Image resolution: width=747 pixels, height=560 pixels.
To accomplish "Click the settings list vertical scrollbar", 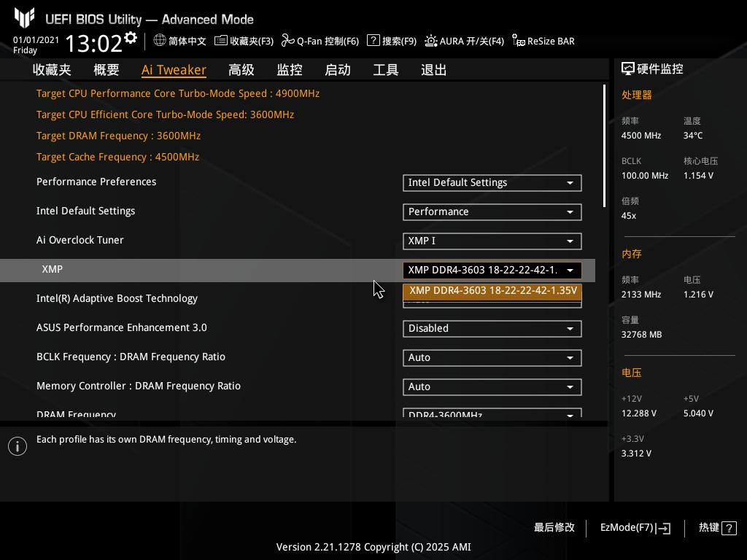I will [604, 146].
